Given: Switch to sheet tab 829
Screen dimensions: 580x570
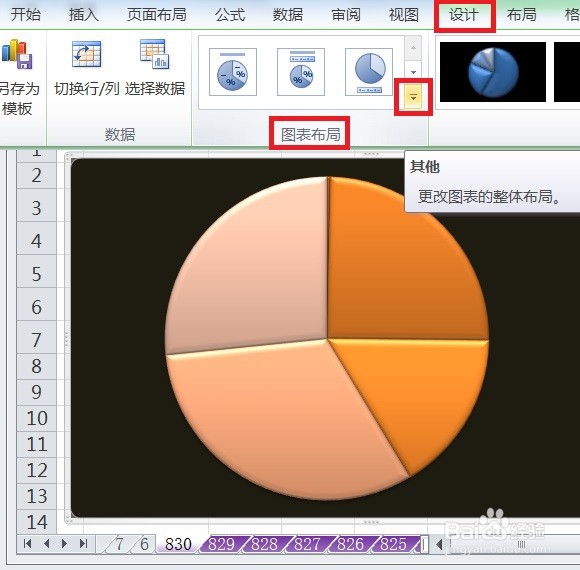Looking at the screenshot, I should 221,544.
